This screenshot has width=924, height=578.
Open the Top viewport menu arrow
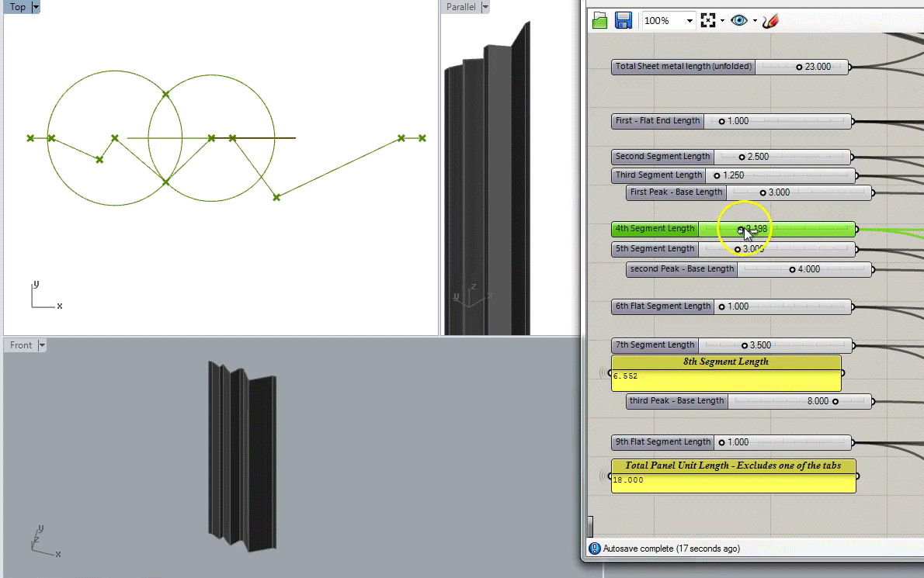[x=36, y=7]
